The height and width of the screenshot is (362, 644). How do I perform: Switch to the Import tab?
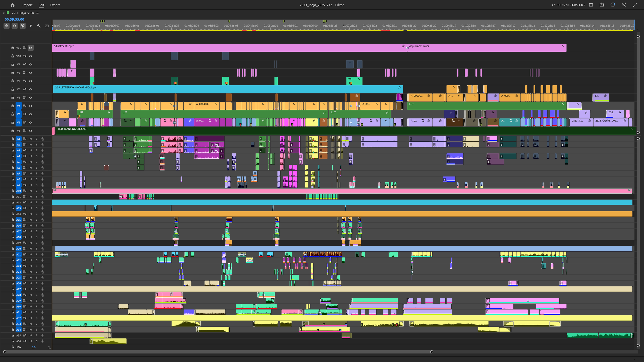(x=27, y=5)
